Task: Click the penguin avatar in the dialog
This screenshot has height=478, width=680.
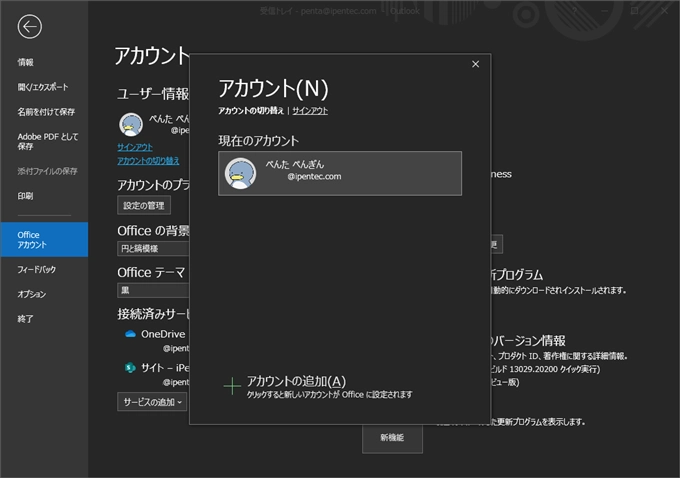Action: click(240, 173)
